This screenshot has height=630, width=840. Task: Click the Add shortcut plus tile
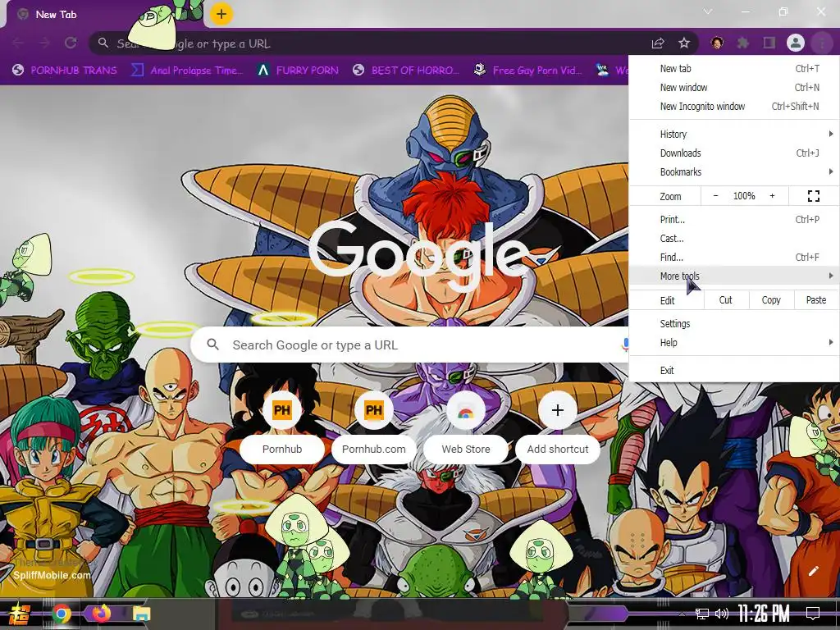coord(558,411)
